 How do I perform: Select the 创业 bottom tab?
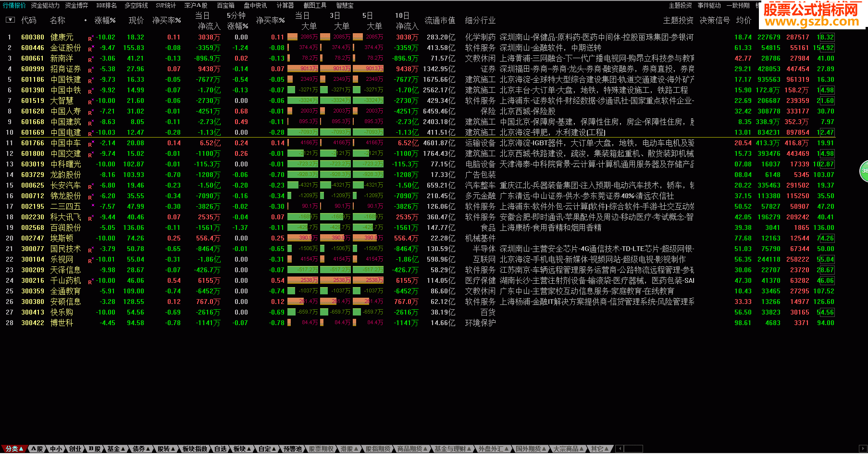75,449
